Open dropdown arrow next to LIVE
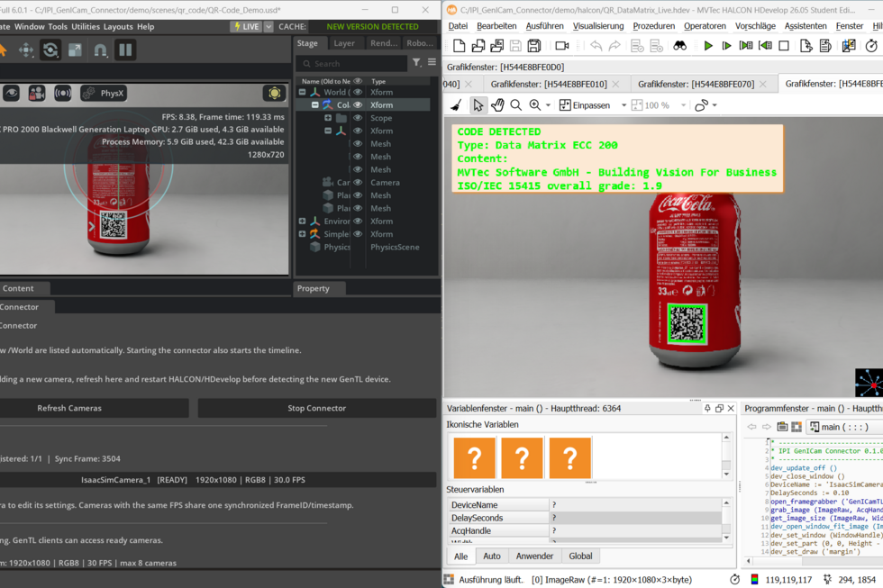Image resolution: width=883 pixels, height=588 pixels. pos(269,26)
